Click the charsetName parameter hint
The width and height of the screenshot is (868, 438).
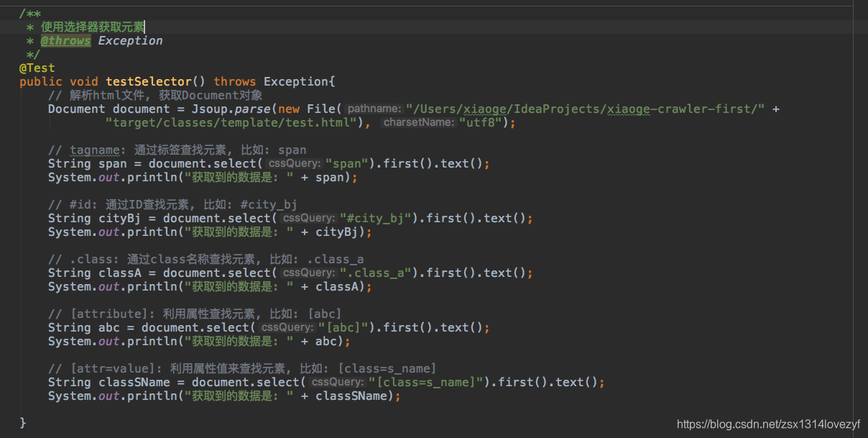click(x=420, y=122)
